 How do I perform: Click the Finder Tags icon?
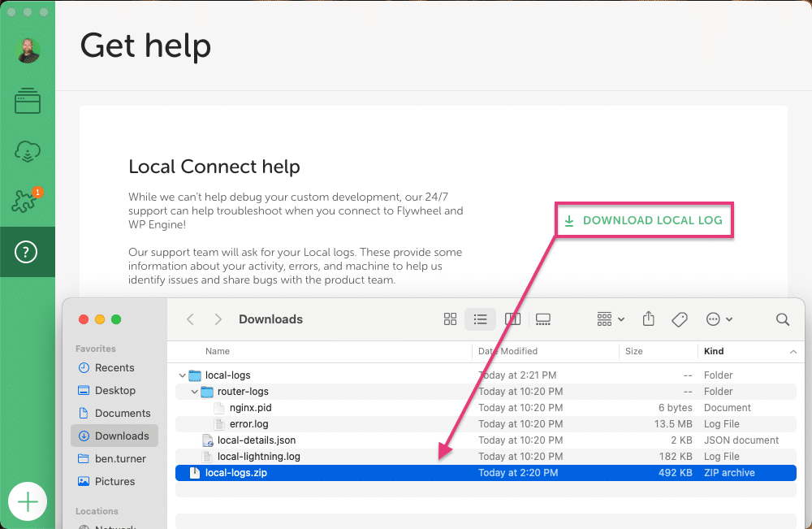coord(680,319)
